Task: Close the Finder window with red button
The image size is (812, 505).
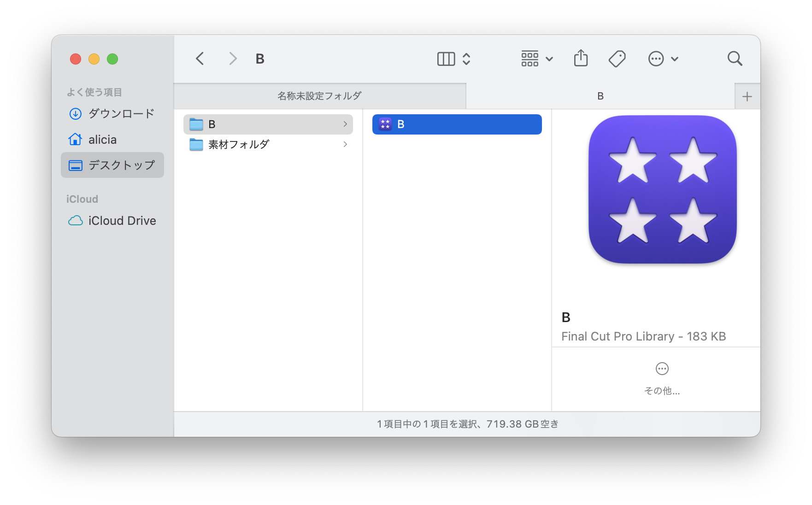Action: pos(76,59)
